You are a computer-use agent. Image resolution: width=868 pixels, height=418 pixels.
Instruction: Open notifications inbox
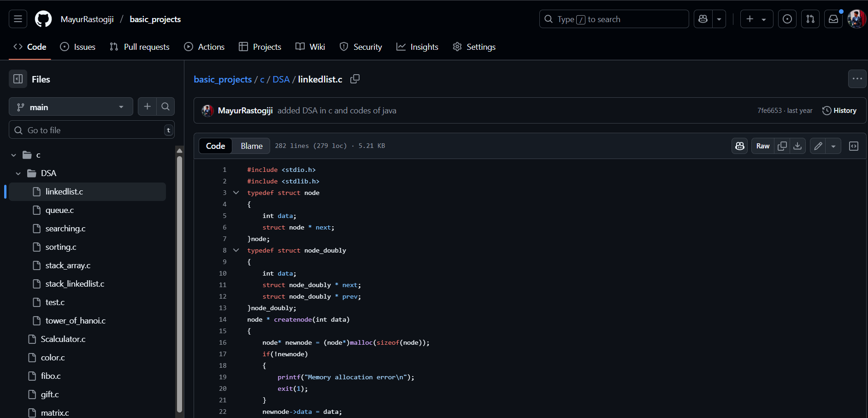pos(833,19)
